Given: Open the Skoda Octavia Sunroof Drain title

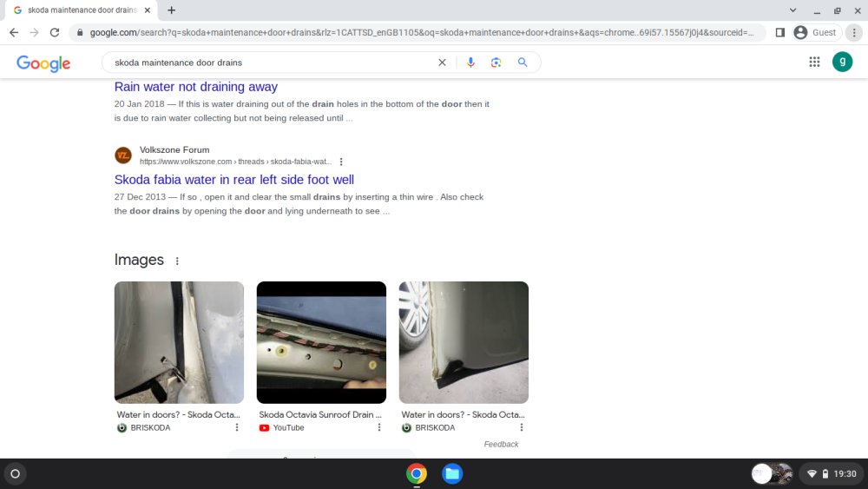Looking at the screenshot, I should (320, 414).
